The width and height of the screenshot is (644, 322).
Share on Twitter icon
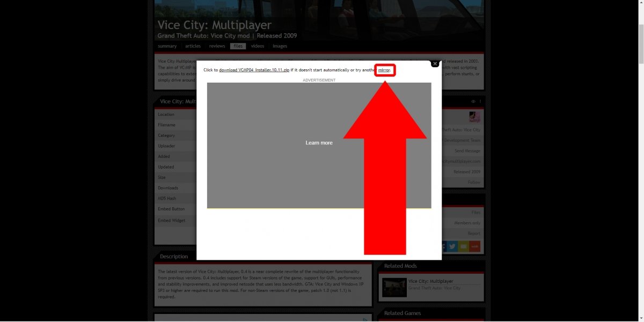click(x=452, y=246)
